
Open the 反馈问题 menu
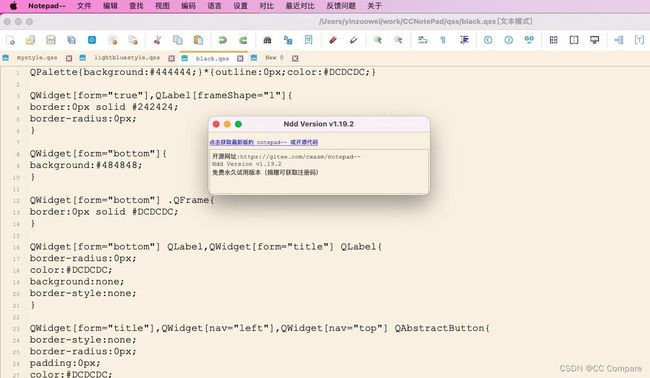coord(341,6)
